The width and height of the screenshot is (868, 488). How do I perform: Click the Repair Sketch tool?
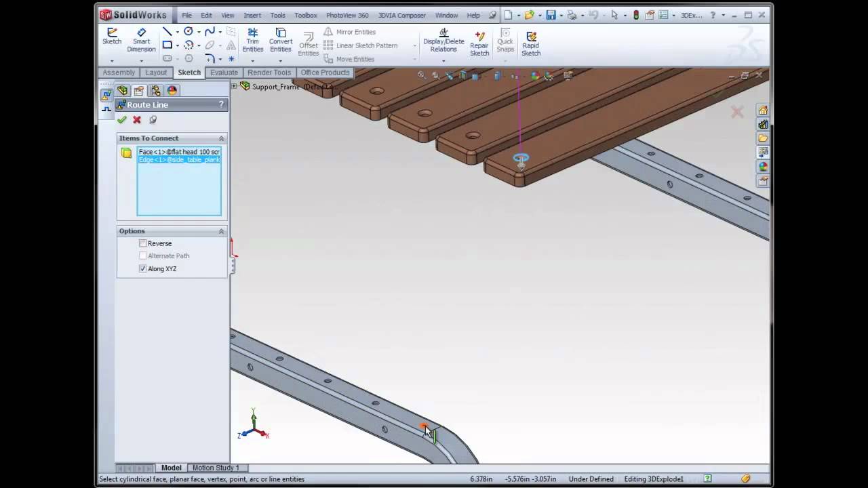[x=479, y=43]
